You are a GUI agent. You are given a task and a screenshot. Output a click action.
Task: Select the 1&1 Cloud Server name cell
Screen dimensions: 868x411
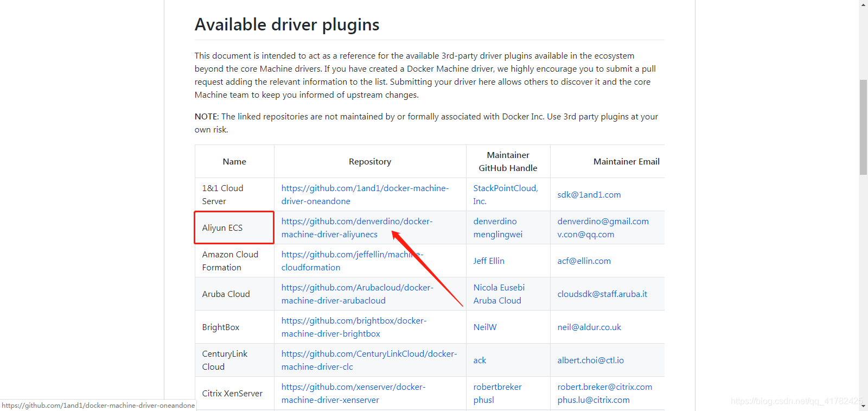coord(234,194)
